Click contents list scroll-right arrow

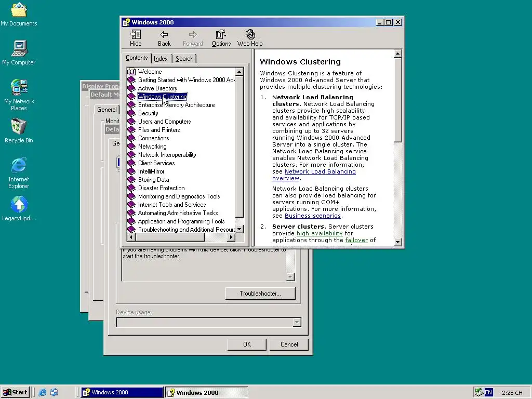click(231, 237)
